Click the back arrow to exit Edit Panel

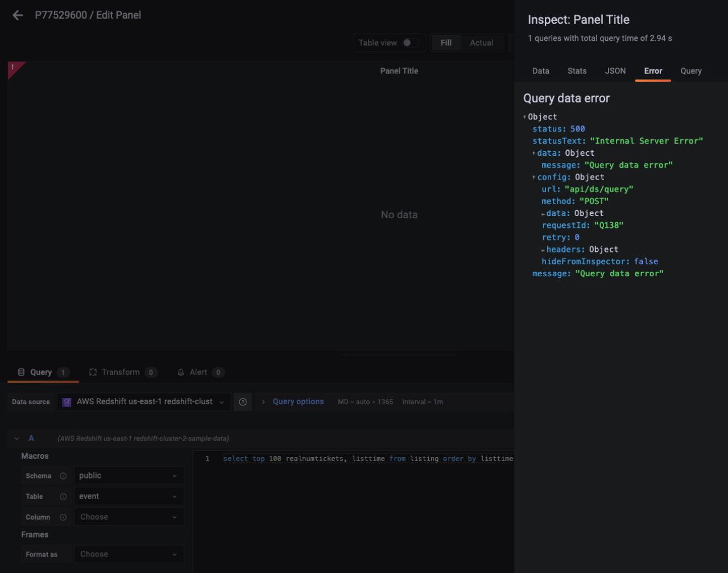coord(17,15)
